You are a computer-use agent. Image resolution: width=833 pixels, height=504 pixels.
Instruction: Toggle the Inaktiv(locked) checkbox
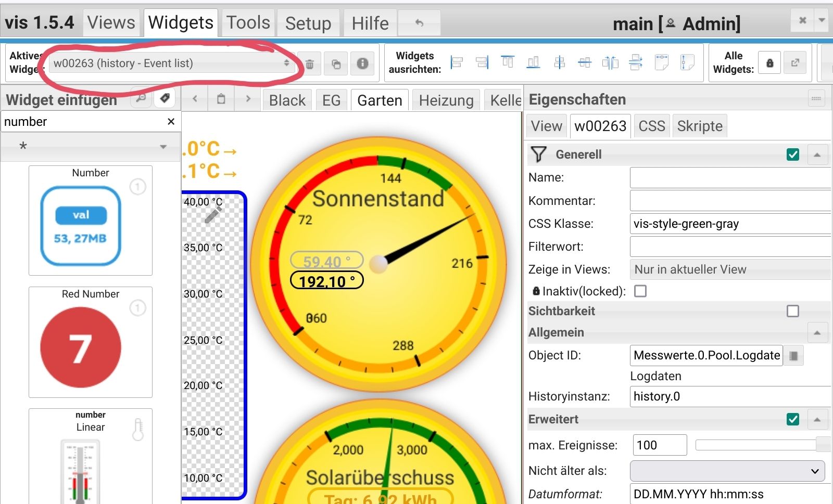pyautogui.click(x=640, y=291)
